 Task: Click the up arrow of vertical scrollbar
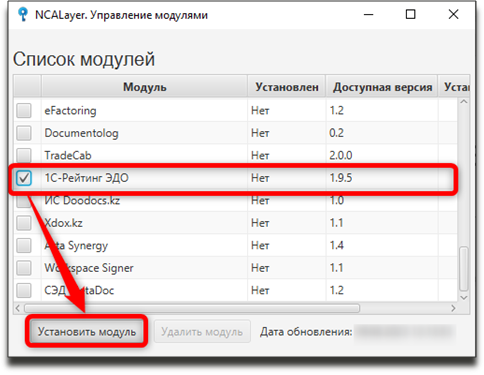click(x=464, y=102)
